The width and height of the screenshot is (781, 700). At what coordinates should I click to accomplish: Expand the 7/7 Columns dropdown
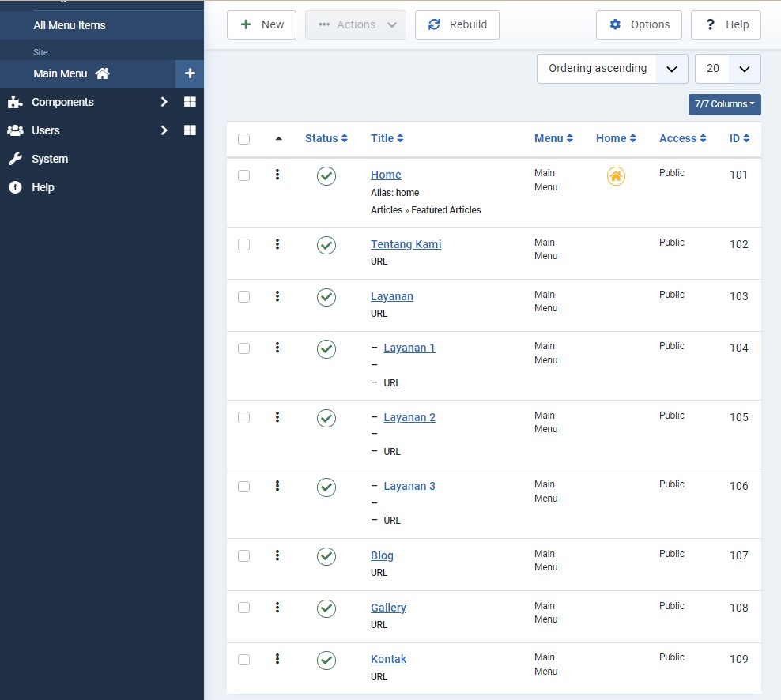coord(724,104)
